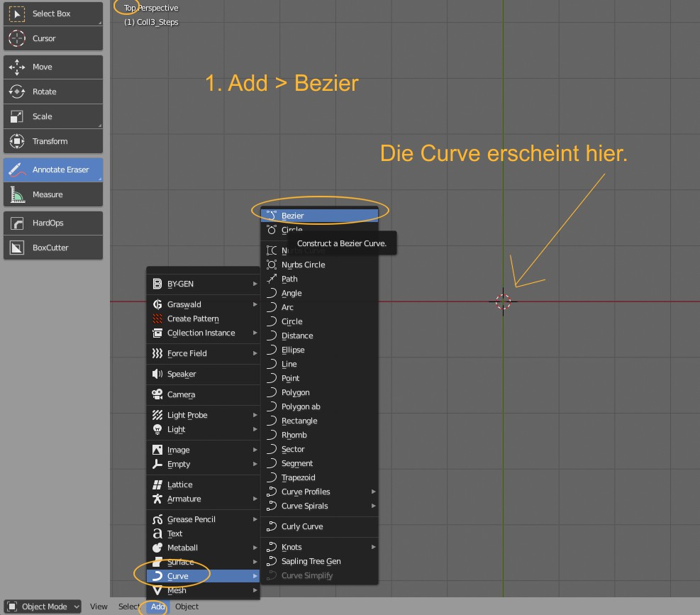Select Angle curve entry

coord(319,294)
